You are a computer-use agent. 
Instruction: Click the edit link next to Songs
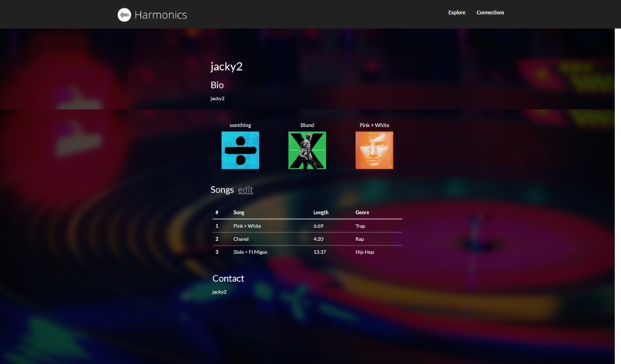245,190
